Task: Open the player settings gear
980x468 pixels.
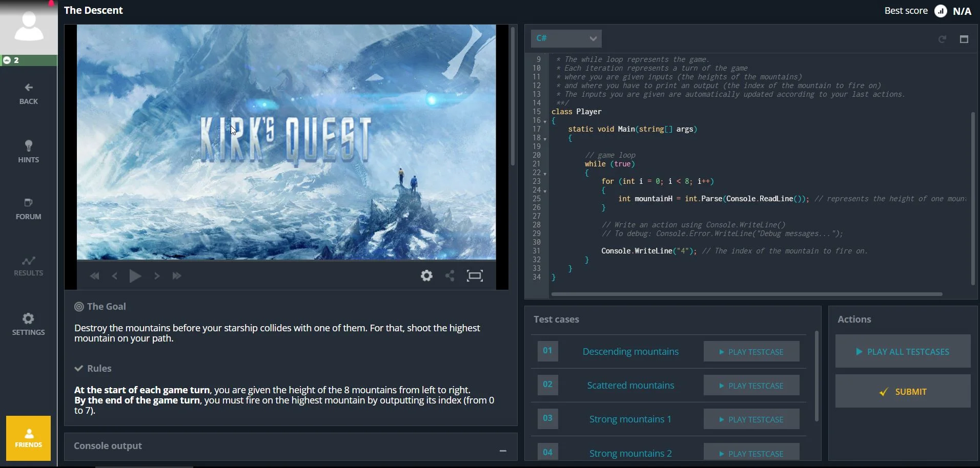Action: [x=426, y=276]
